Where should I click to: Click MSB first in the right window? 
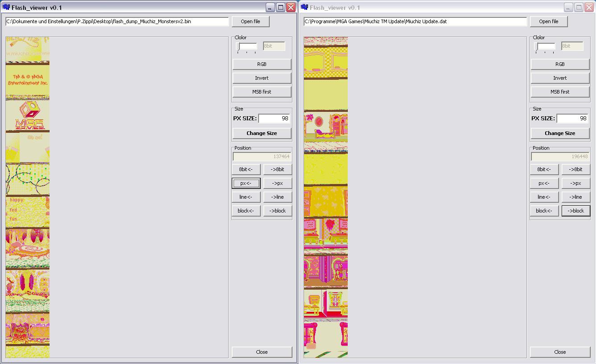click(560, 92)
